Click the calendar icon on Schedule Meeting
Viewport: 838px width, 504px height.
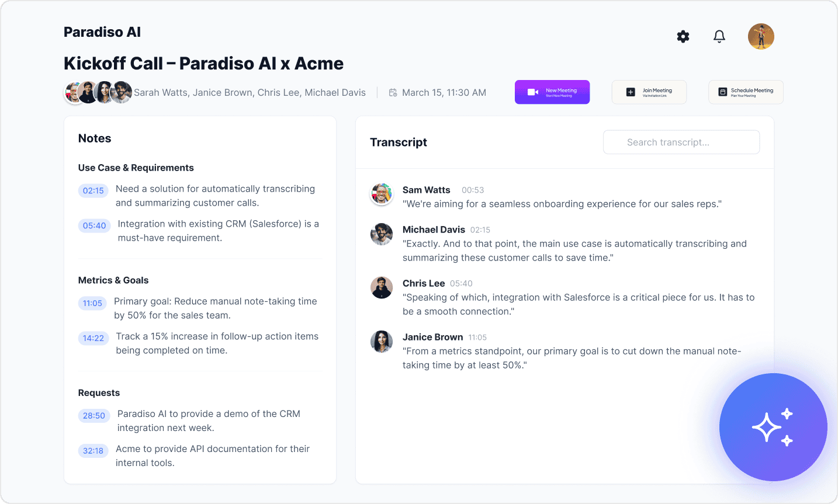[722, 92]
